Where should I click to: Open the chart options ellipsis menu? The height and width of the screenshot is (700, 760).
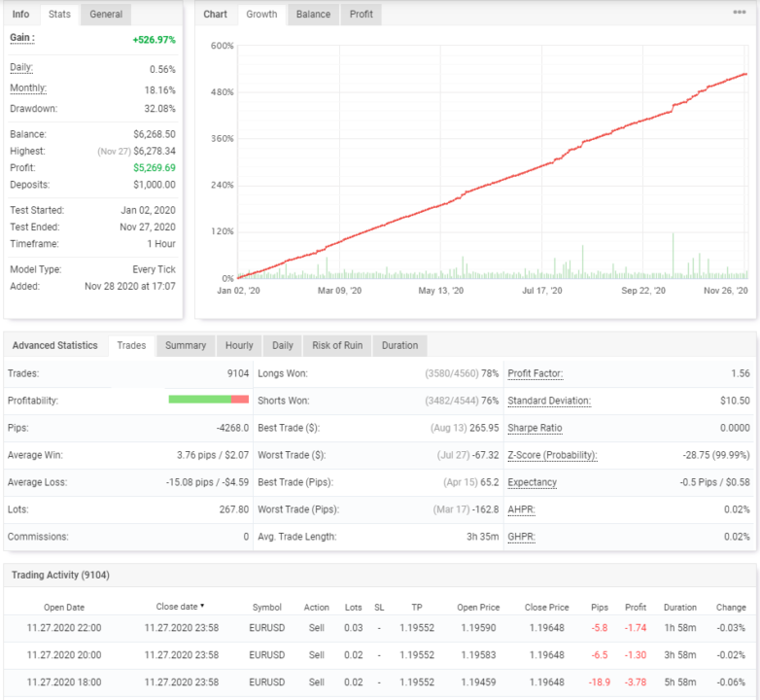[x=739, y=13]
